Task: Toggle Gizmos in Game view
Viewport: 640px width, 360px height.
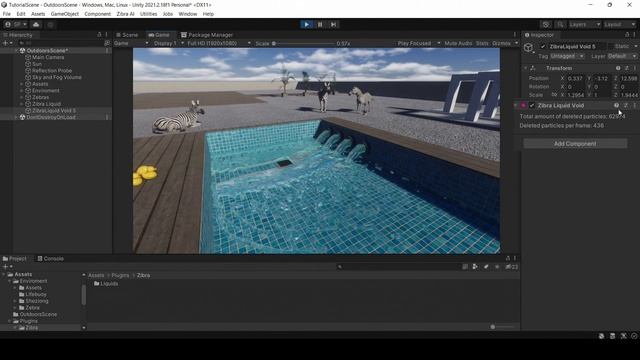Action: click(501, 43)
